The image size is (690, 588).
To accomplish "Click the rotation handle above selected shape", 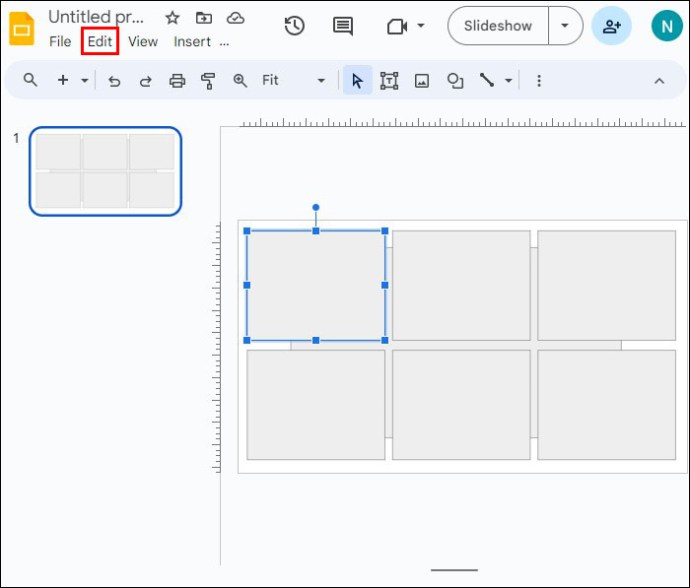I will click(x=316, y=207).
